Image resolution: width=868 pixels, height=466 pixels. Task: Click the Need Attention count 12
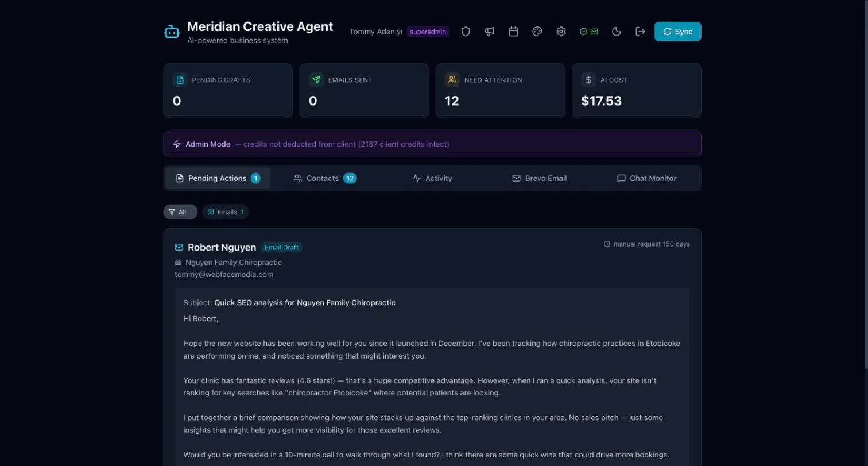pyautogui.click(x=452, y=101)
